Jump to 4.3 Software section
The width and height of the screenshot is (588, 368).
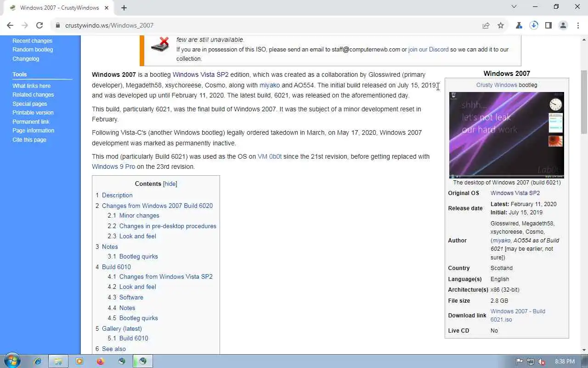click(x=125, y=297)
